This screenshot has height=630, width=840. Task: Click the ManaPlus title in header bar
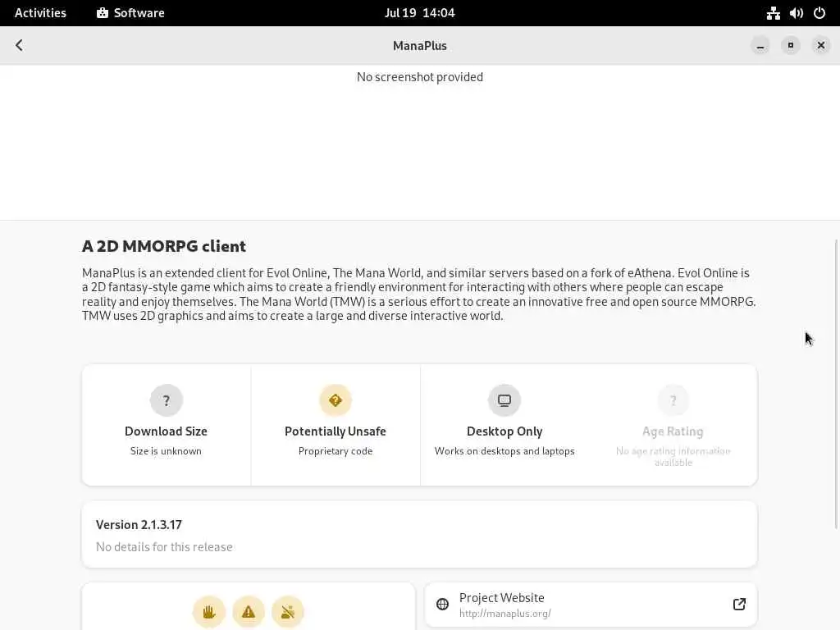coord(419,46)
